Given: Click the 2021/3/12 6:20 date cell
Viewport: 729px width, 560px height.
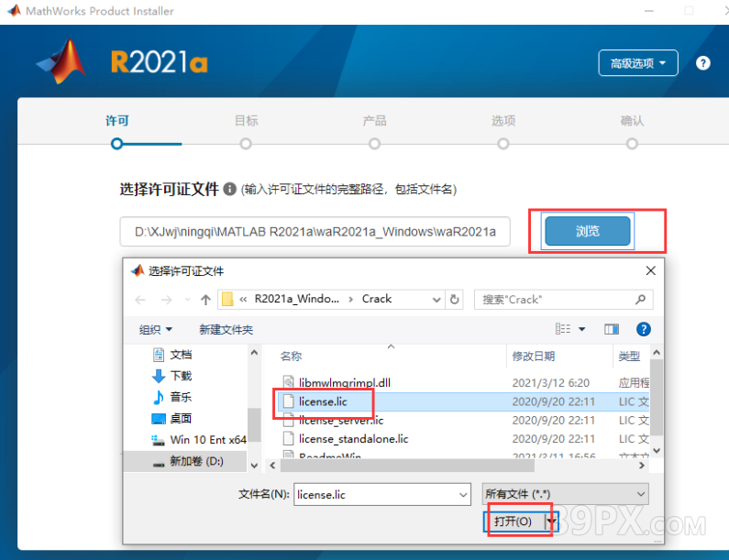Looking at the screenshot, I should point(550,382).
